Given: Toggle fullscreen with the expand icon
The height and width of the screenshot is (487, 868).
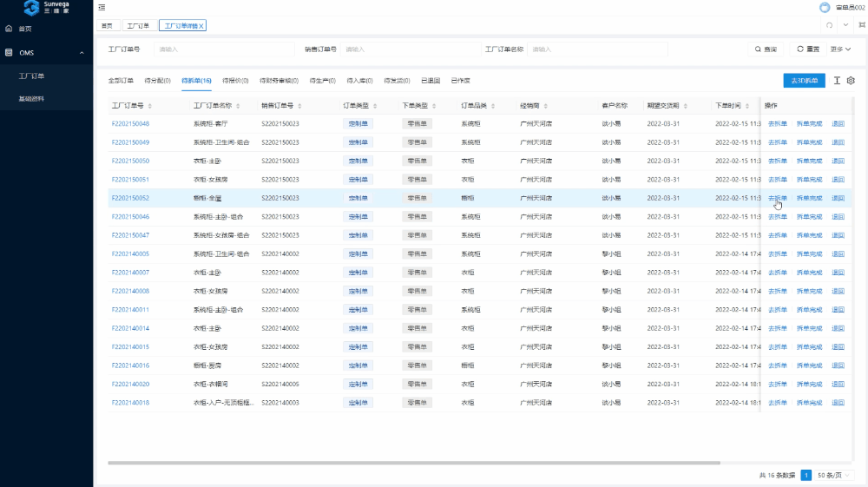Looking at the screenshot, I should [x=861, y=26].
